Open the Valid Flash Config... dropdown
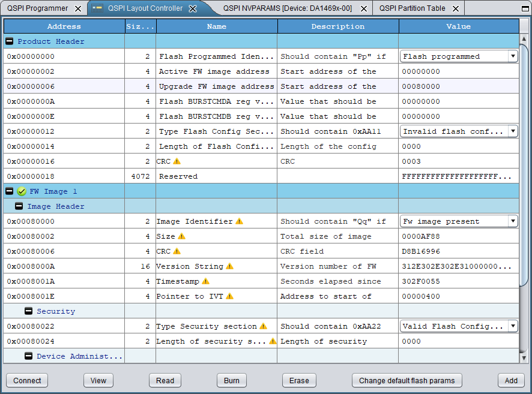This screenshot has width=532, height=394. click(513, 326)
